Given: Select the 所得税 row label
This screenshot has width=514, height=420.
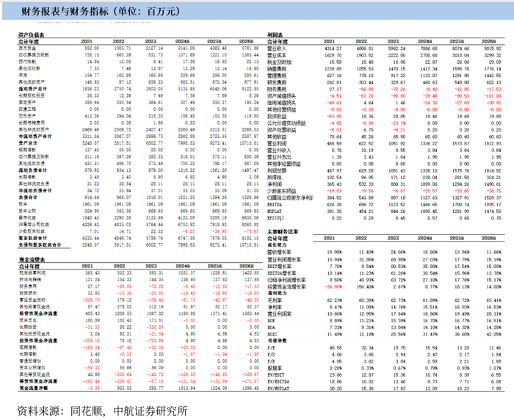Looking at the screenshot, I should [275, 178].
